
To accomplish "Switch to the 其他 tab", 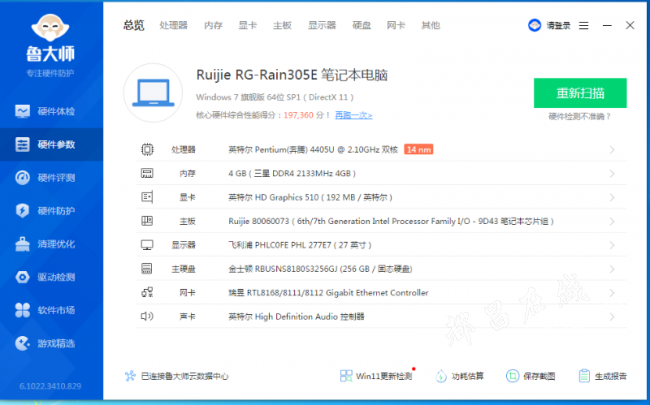I will (x=431, y=25).
